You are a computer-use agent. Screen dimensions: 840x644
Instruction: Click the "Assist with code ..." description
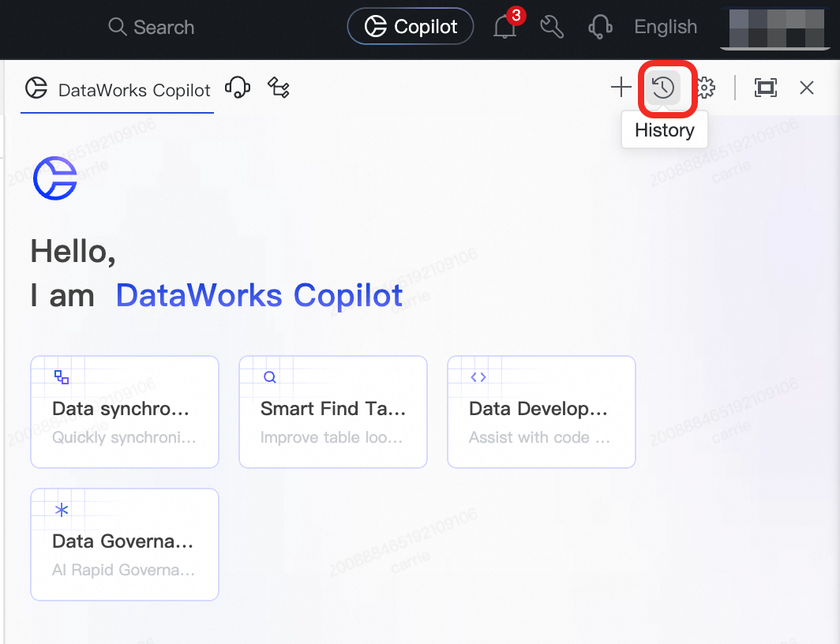point(539,437)
